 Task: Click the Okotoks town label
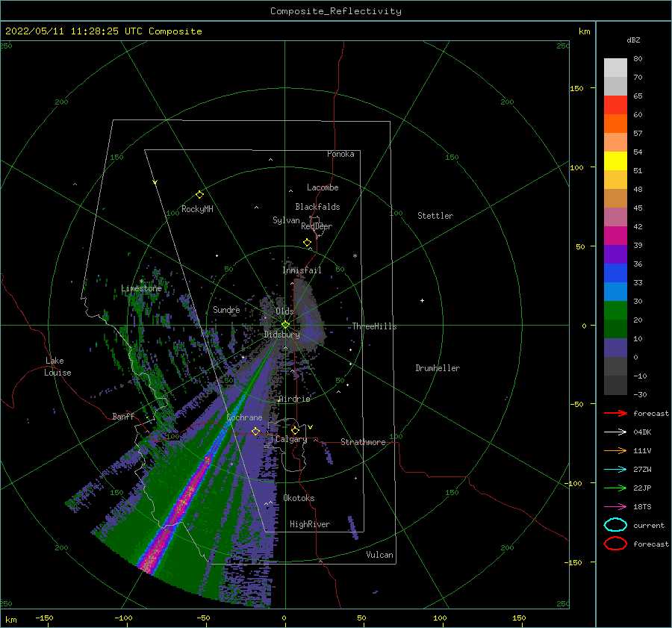point(299,498)
